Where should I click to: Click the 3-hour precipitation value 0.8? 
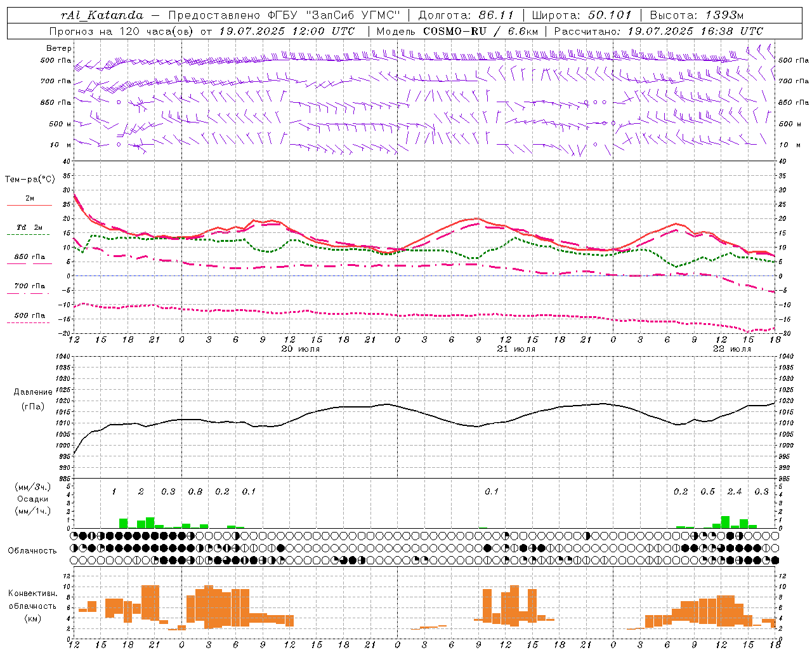click(195, 492)
